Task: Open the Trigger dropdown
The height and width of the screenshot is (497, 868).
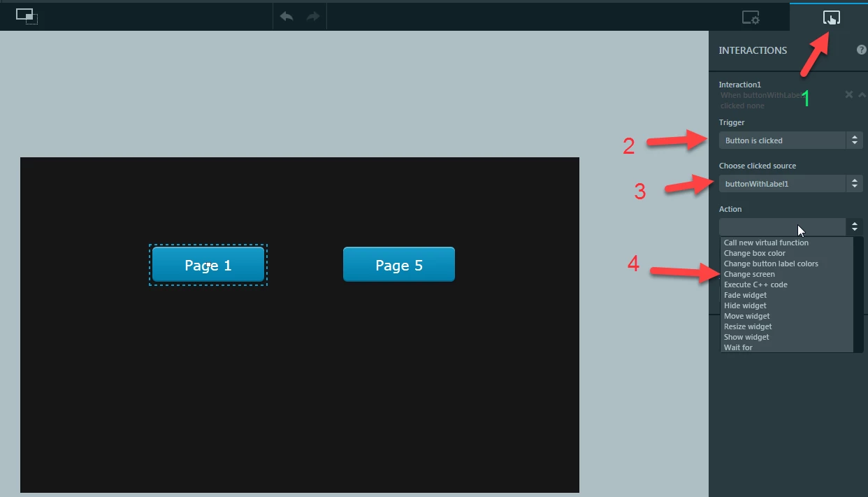Action: click(790, 141)
